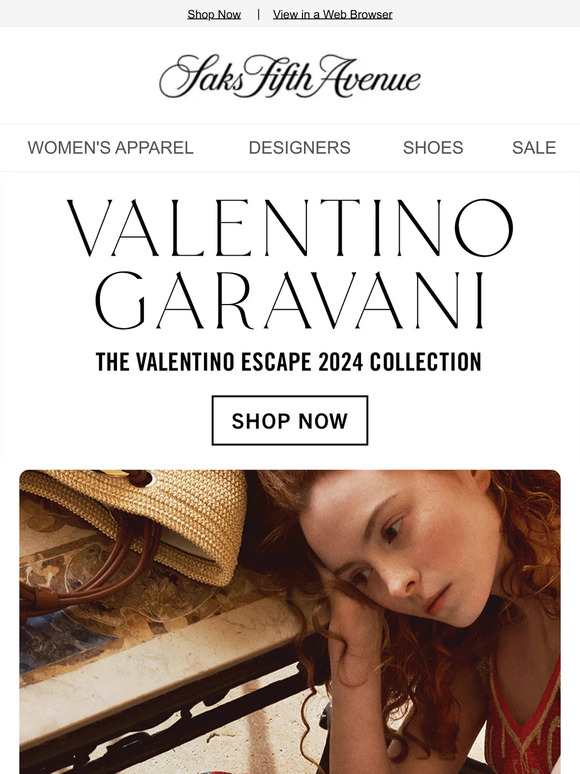Open the Sale navigation item
The width and height of the screenshot is (580, 774).
pos(534,148)
